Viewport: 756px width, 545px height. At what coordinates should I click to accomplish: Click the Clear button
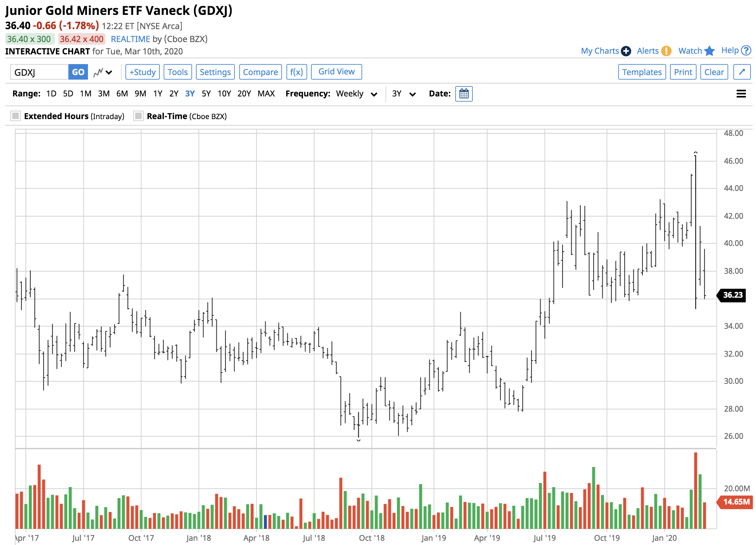click(x=714, y=72)
